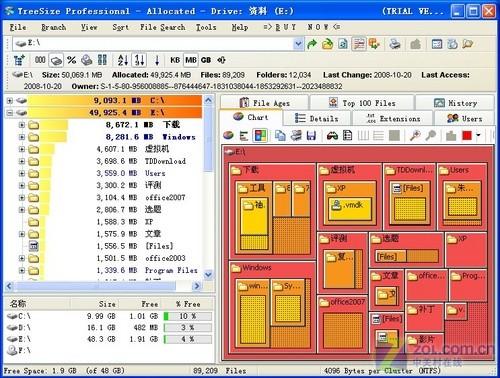Toggle size unit to KB

pyautogui.click(x=175, y=60)
